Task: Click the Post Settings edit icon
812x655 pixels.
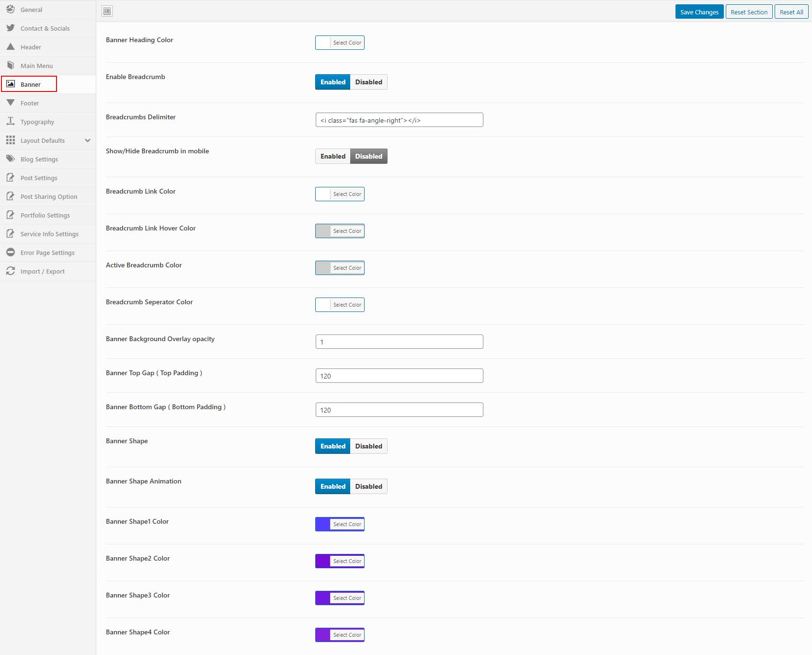Action: [11, 177]
